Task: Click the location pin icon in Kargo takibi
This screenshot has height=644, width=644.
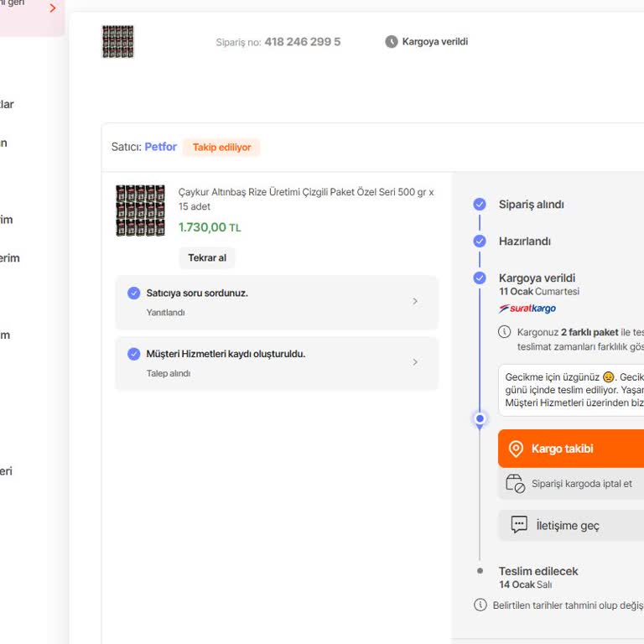Action: click(x=516, y=449)
